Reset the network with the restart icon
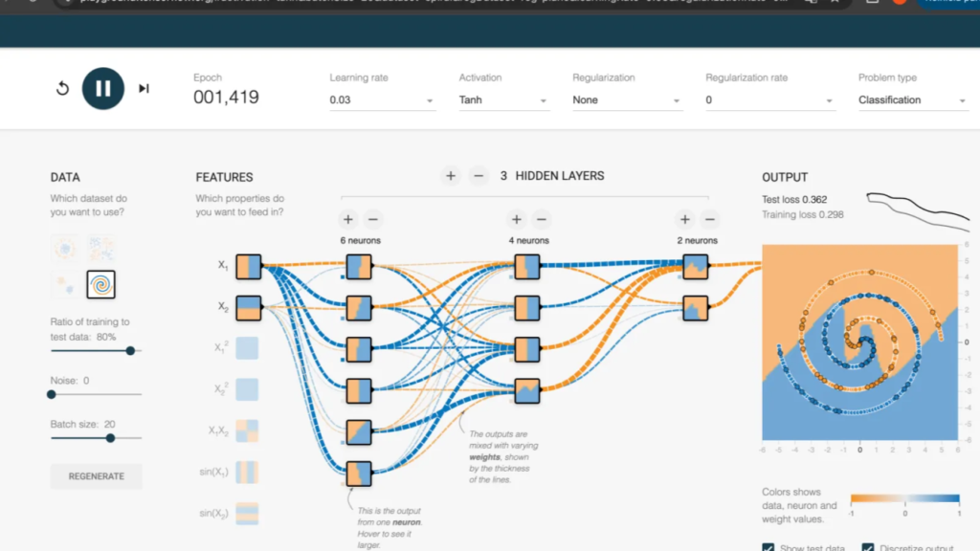 tap(62, 88)
